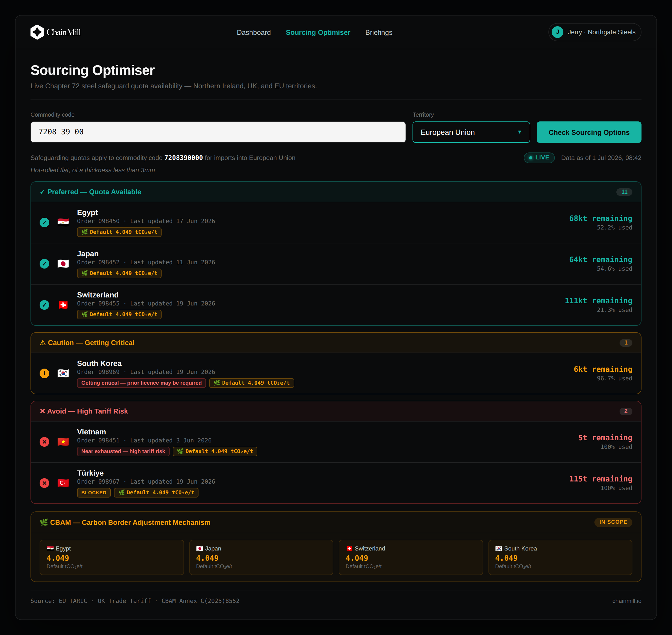
Task: Click 'Order 098969' text under South Korea
Action: 98,372
